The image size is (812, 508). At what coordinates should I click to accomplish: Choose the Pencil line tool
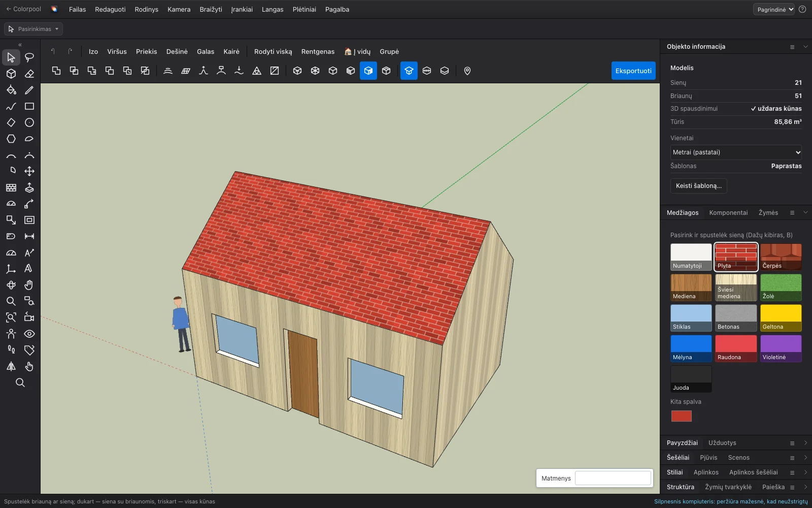(29, 90)
